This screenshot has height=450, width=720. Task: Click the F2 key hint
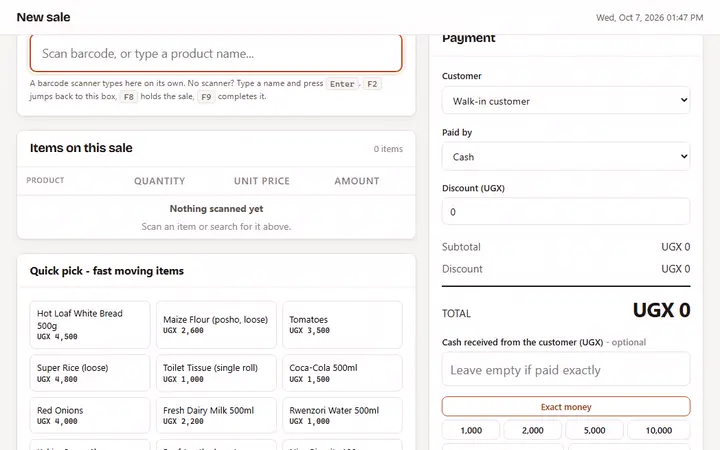[x=372, y=84]
